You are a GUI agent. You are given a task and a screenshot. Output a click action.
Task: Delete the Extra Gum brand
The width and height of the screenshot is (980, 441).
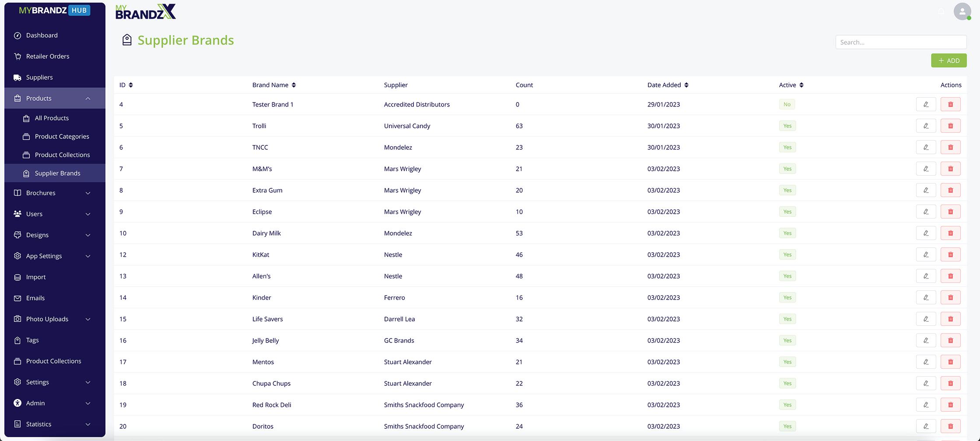click(950, 190)
